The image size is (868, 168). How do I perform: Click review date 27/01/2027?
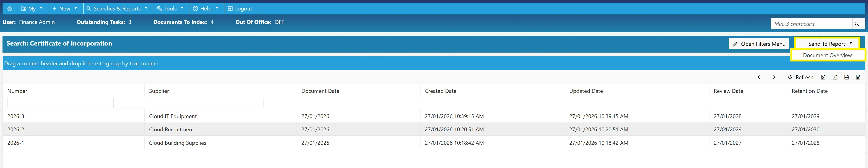point(727,143)
